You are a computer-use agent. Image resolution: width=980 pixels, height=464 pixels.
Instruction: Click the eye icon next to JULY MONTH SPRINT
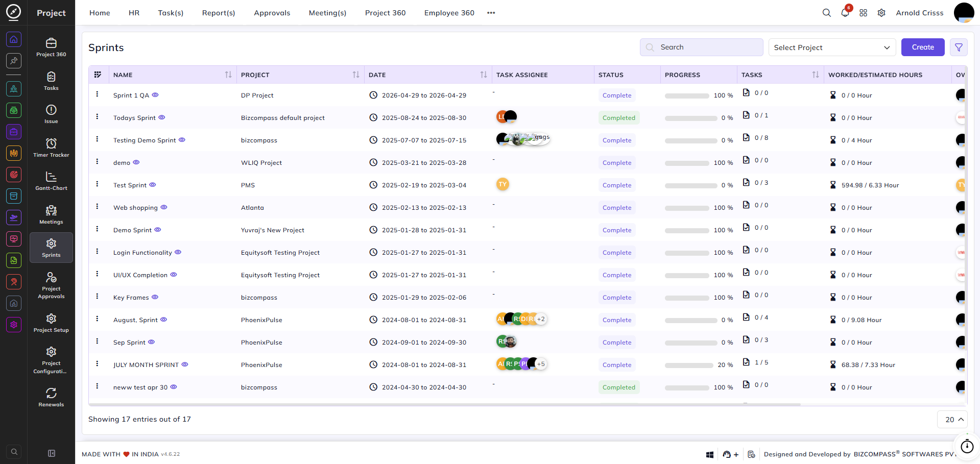[185, 364]
